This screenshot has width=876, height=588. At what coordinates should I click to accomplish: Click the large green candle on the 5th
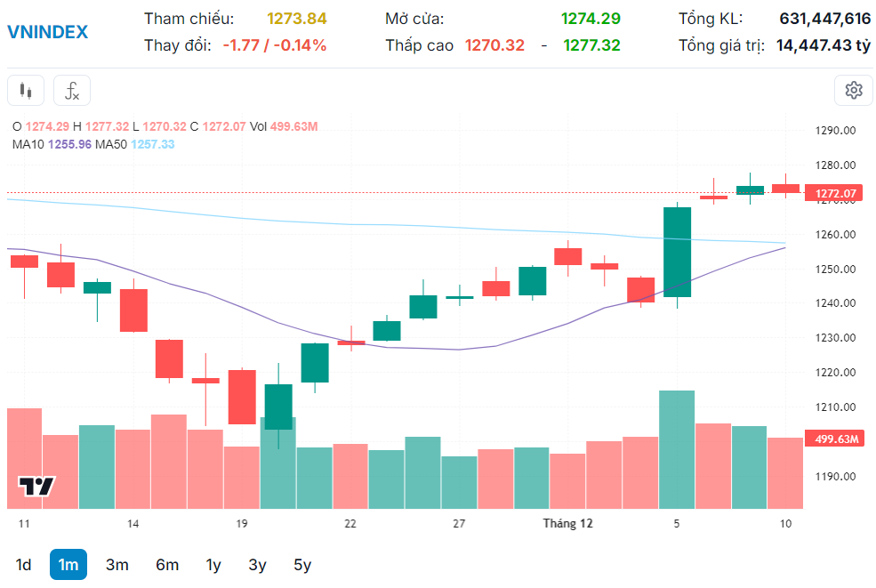click(678, 252)
